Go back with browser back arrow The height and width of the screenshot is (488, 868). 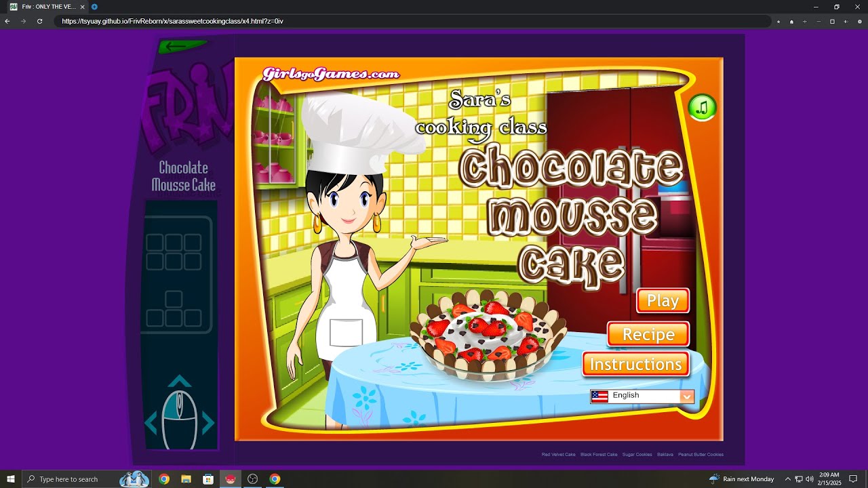click(7, 21)
